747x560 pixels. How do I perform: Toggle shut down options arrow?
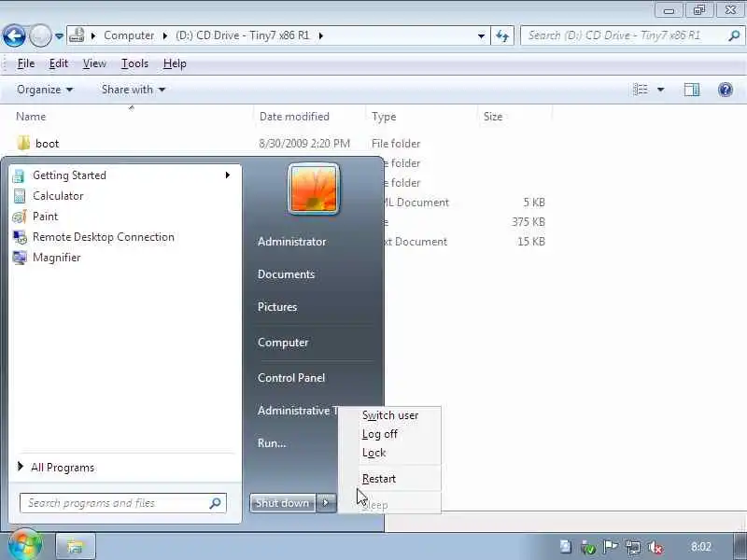point(326,503)
